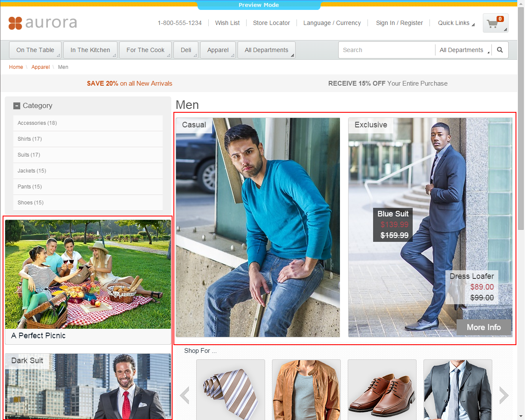Click the left carousel arrow under Shop For
This screenshot has width=525, height=420.
click(x=185, y=394)
